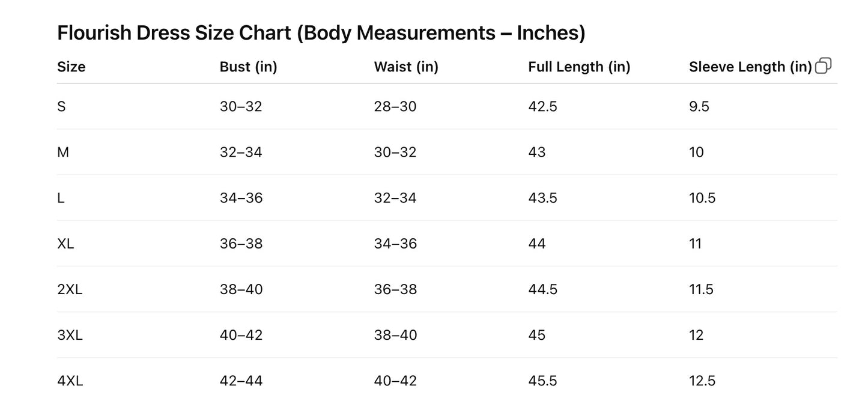The height and width of the screenshot is (413, 868).
Task: Click the Size column header
Action: [x=71, y=67]
